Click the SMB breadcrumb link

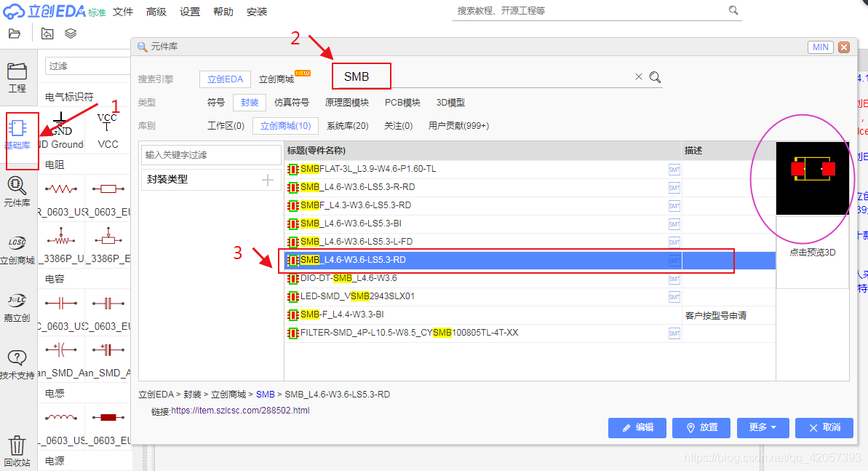point(265,395)
